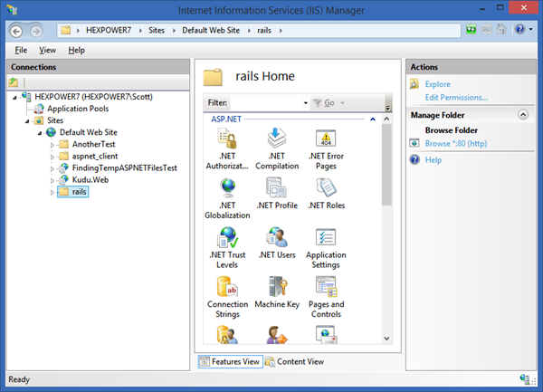Expand the FindingTempASPNETFilesTest node

tap(52, 168)
